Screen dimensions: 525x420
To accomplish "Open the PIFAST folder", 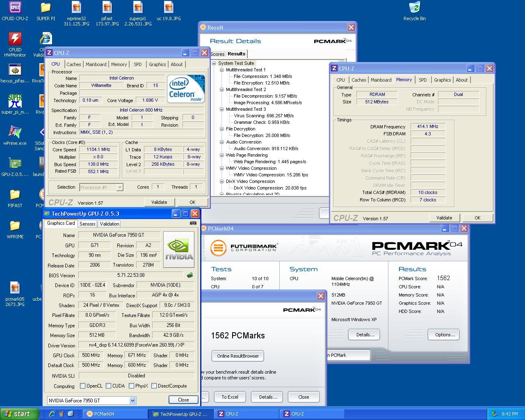I will (x=15, y=198).
